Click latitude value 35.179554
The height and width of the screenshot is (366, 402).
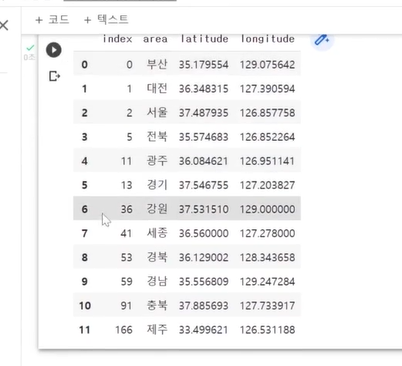click(x=204, y=65)
